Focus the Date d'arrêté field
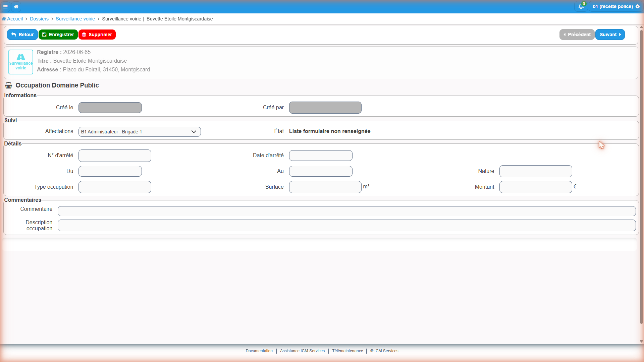 (321, 156)
